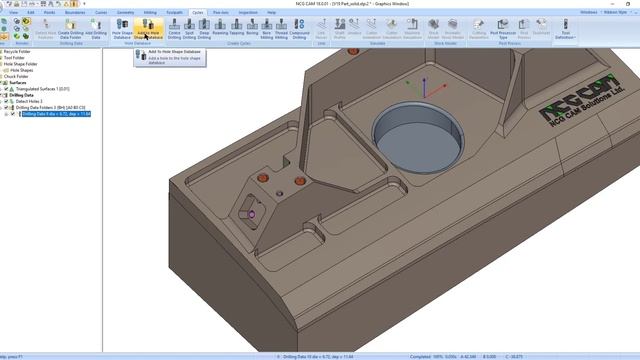Click the Cutting Parameters icon
This screenshot has height=360, width=640.
[478, 29]
